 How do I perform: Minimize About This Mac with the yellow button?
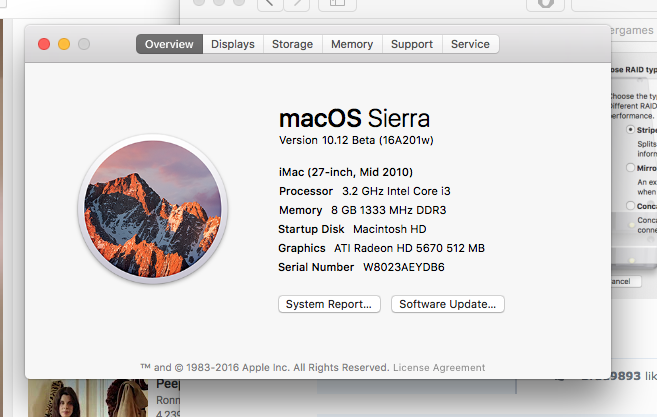[64, 44]
